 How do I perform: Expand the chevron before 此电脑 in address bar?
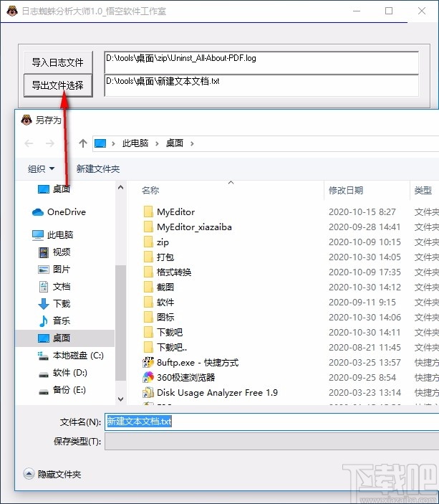[113, 143]
